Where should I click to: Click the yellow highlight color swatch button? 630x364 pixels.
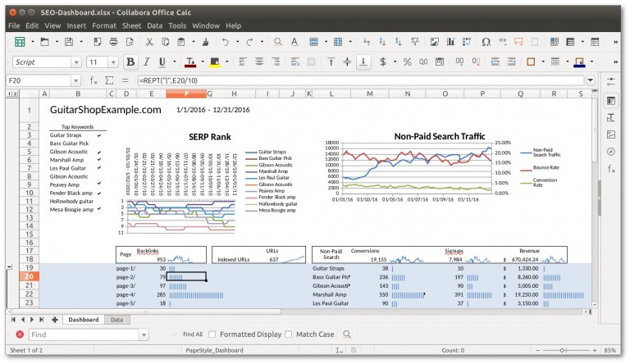point(215,61)
